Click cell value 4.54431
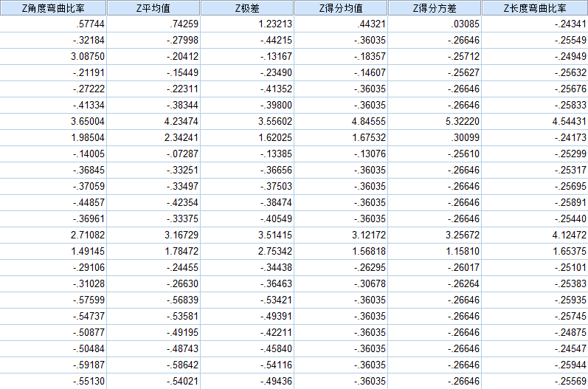 pos(569,121)
